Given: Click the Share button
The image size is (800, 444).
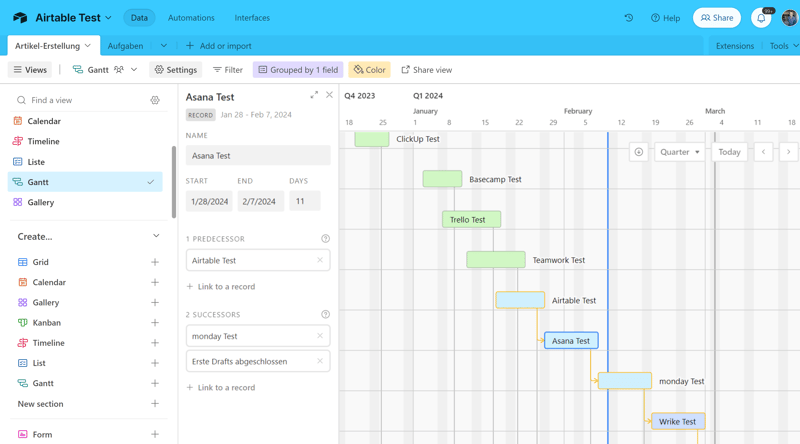Looking at the screenshot, I should pos(717,18).
